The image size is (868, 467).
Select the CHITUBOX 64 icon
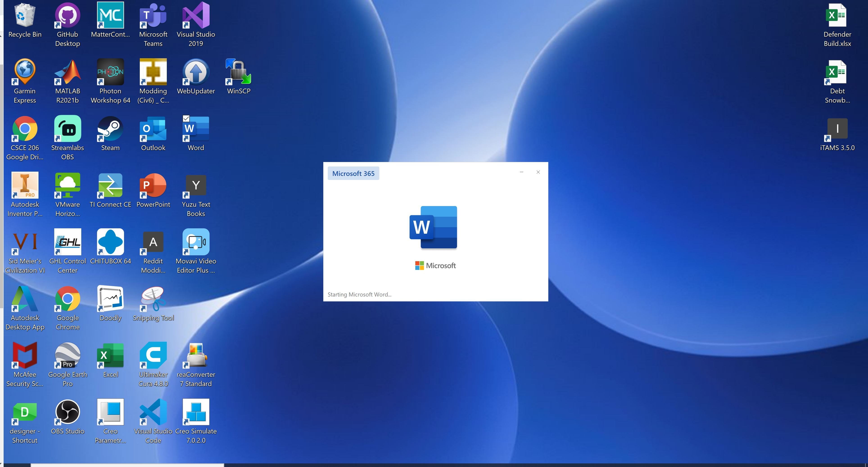(x=110, y=242)
